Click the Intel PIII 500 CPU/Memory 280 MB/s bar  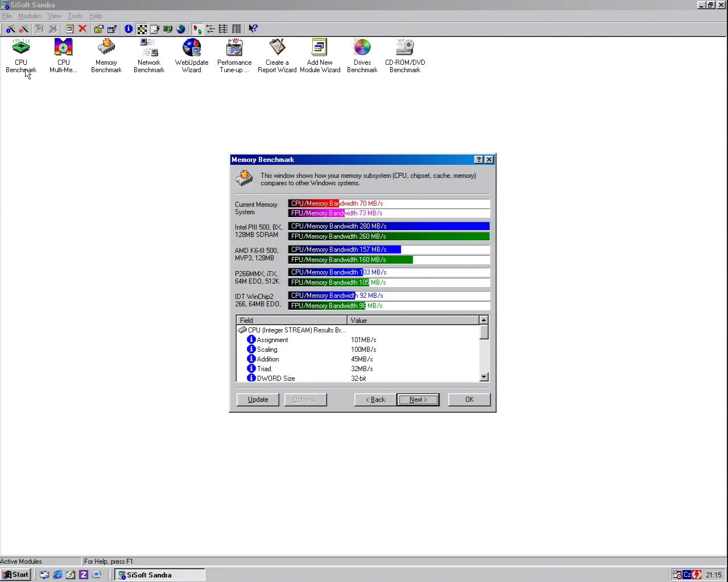pyautogui.click(x=389, y=226)
